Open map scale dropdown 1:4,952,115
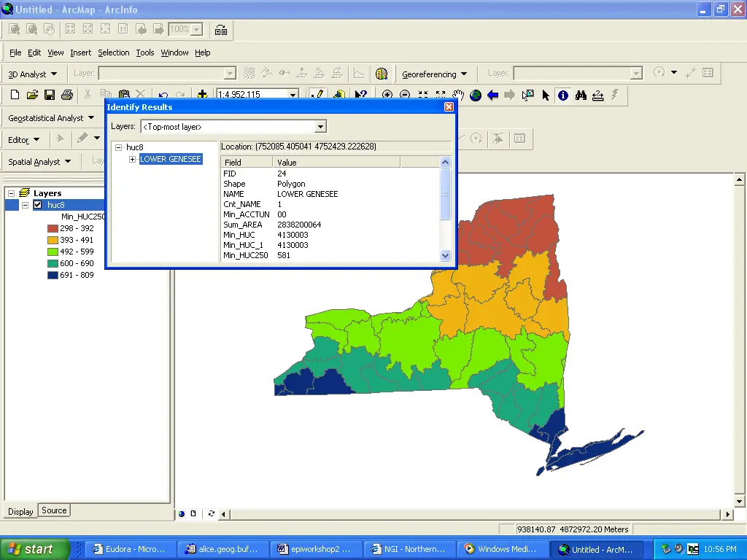 pyautogui.click(x=293, y=94)
